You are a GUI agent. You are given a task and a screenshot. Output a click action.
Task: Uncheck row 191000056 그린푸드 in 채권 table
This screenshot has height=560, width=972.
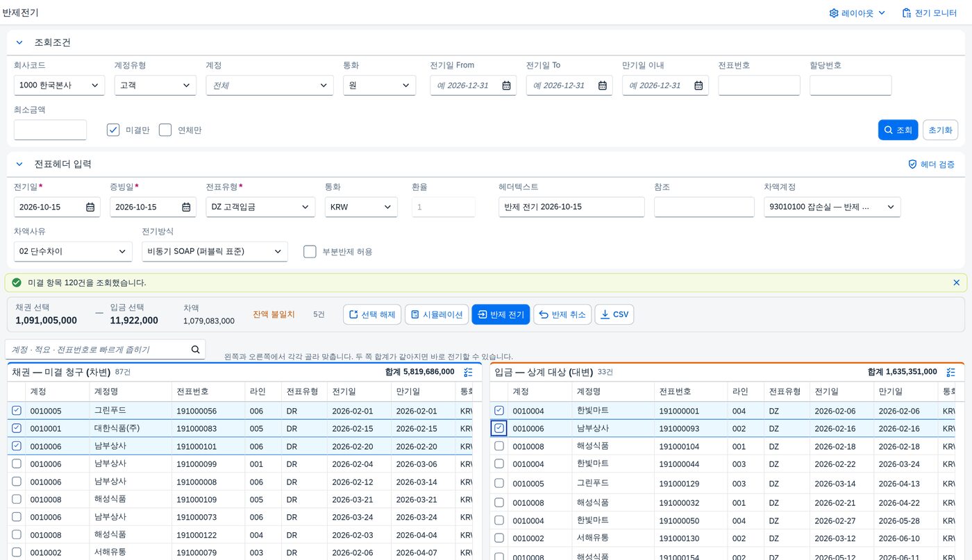17,411
